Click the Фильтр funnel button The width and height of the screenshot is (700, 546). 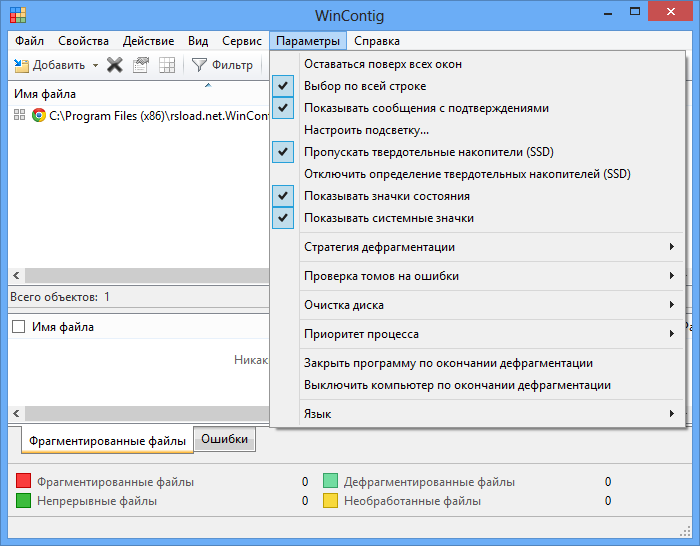click(x=222, y=65)
